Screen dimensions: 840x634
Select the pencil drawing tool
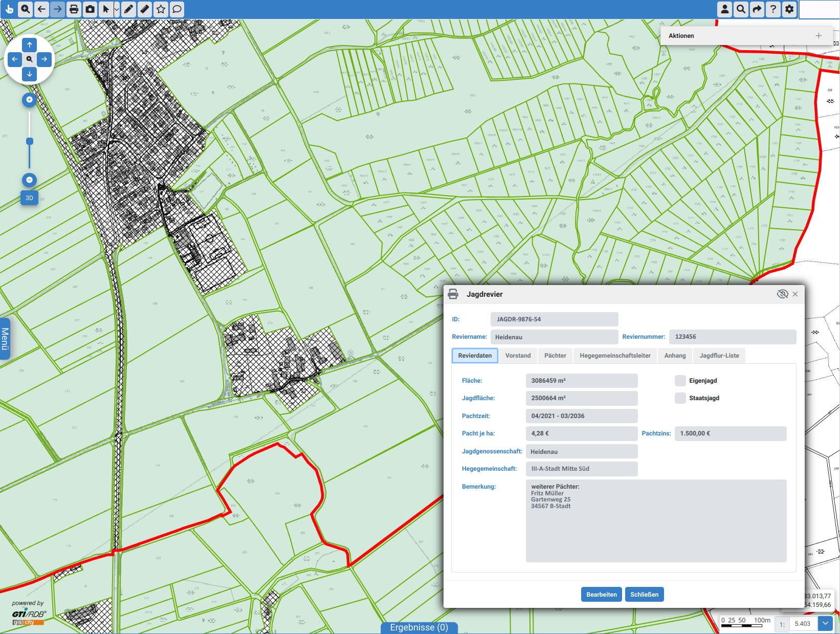tap(128, 9)
